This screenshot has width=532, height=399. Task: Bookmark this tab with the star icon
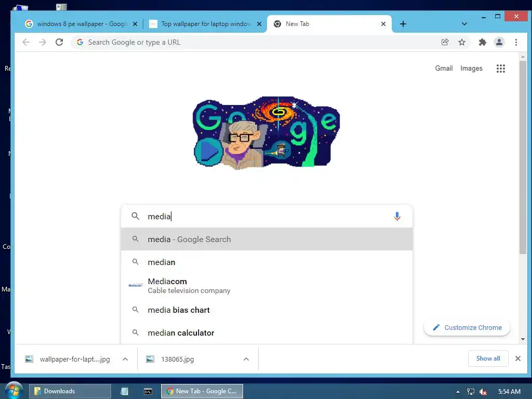point(462,42)
